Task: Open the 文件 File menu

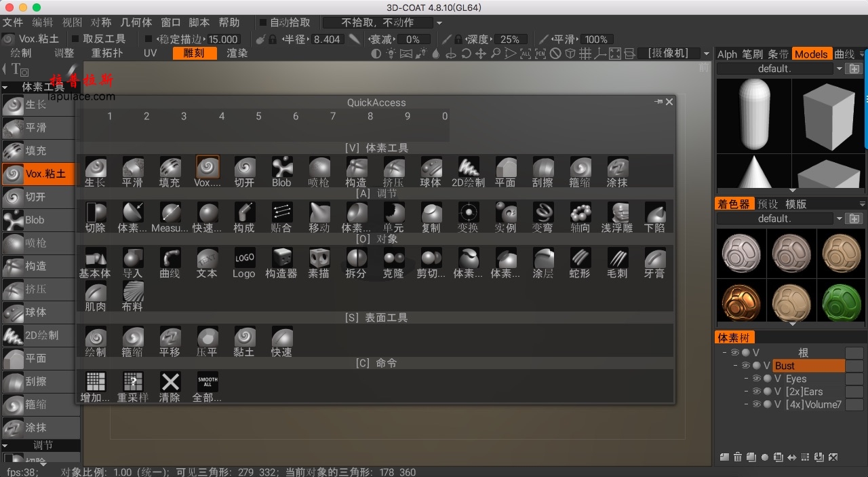Action: click(x=13, y=22)
